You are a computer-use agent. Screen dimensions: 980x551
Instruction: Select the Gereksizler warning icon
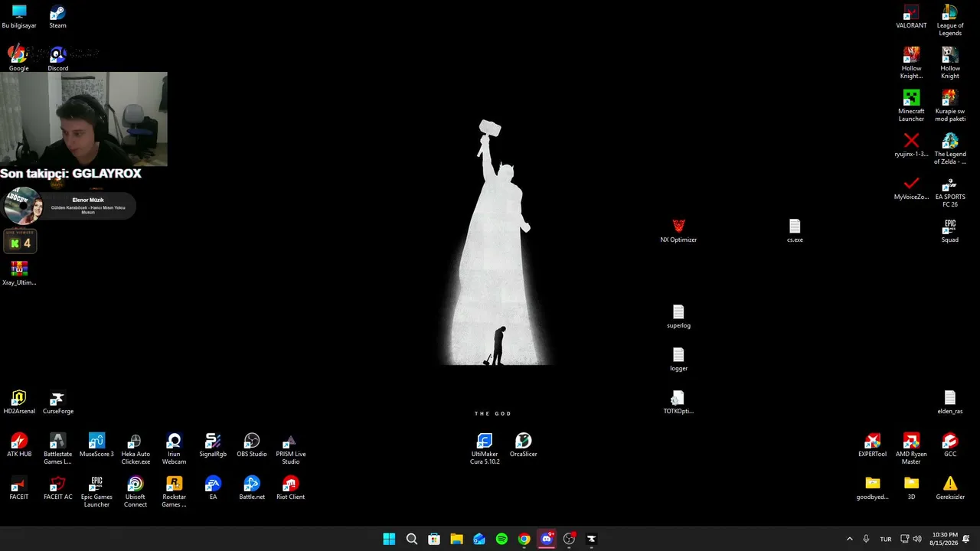950,488
